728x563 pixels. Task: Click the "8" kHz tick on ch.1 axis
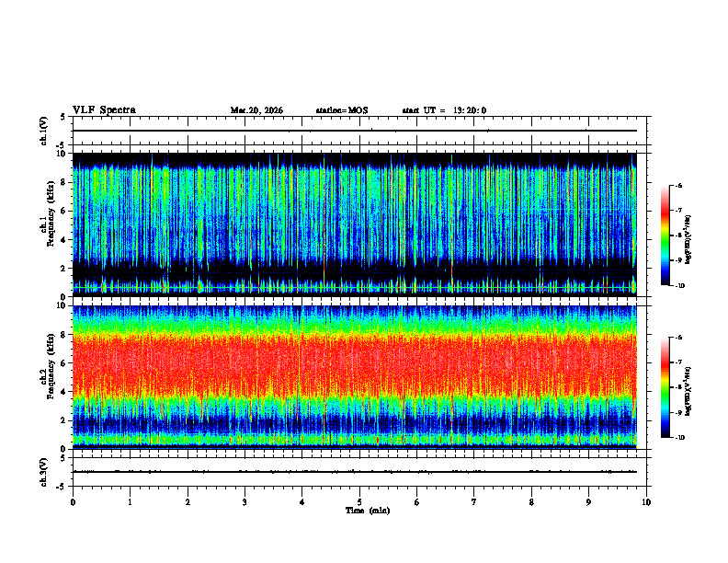[63, 182]
